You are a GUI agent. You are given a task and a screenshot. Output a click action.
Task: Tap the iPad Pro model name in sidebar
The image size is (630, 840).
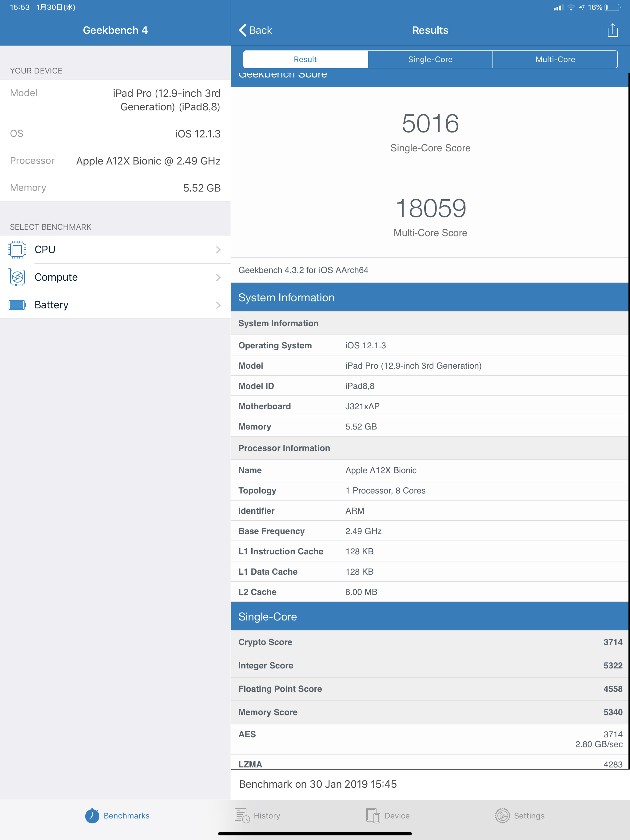[x=166, y=100]
